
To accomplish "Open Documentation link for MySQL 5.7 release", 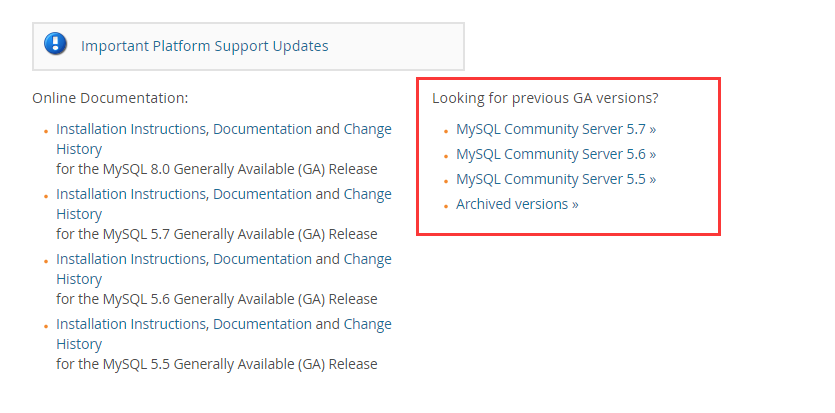I will 262,194.
